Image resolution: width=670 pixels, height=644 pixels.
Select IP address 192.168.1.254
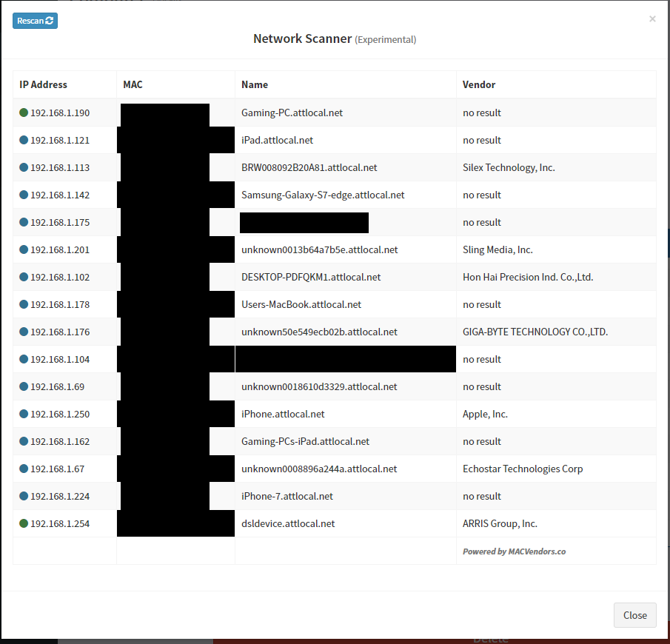point(60,523)
